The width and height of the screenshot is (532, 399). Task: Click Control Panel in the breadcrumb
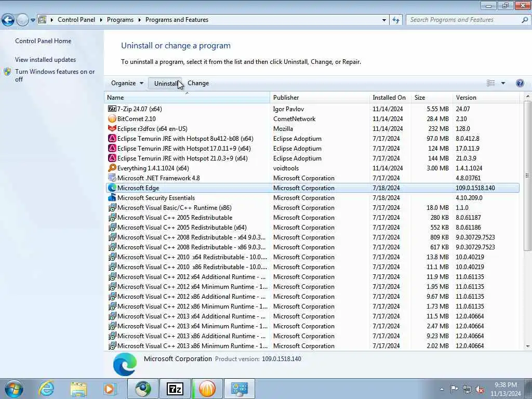(x=76, y=20)
